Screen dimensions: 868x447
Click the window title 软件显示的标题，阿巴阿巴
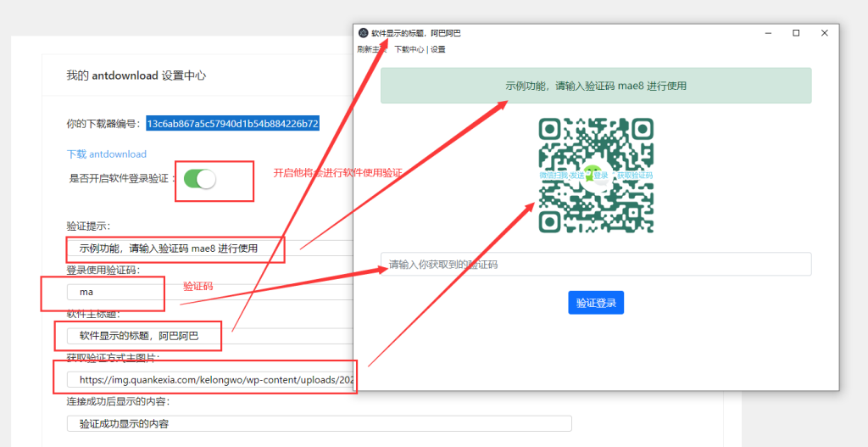coord(415,33)
